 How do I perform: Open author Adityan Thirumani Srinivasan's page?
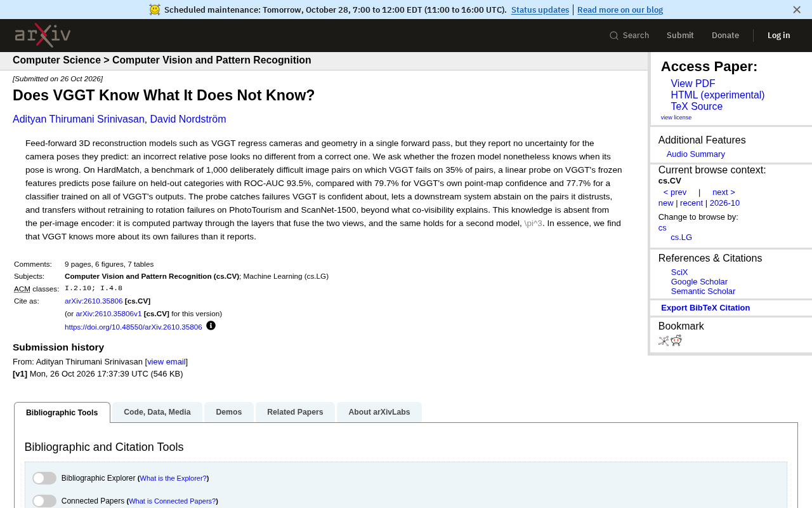79,119
